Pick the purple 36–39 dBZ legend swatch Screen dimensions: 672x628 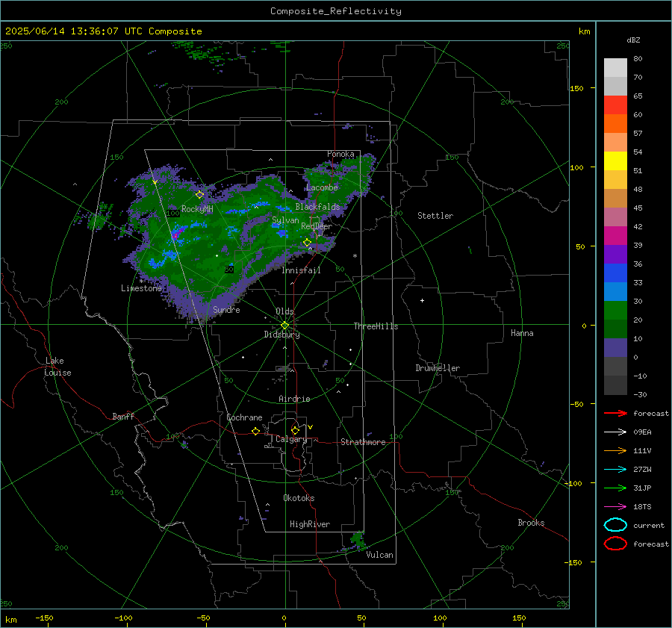coord(615,255)
